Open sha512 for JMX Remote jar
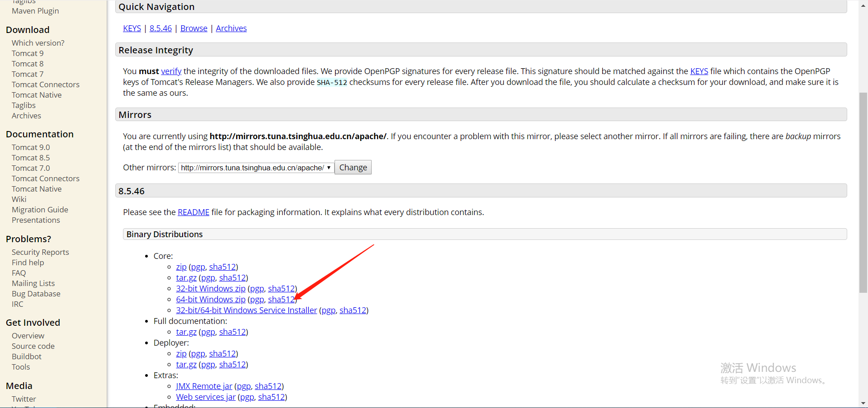Screen dimensions: 868x408 [268, 386]
